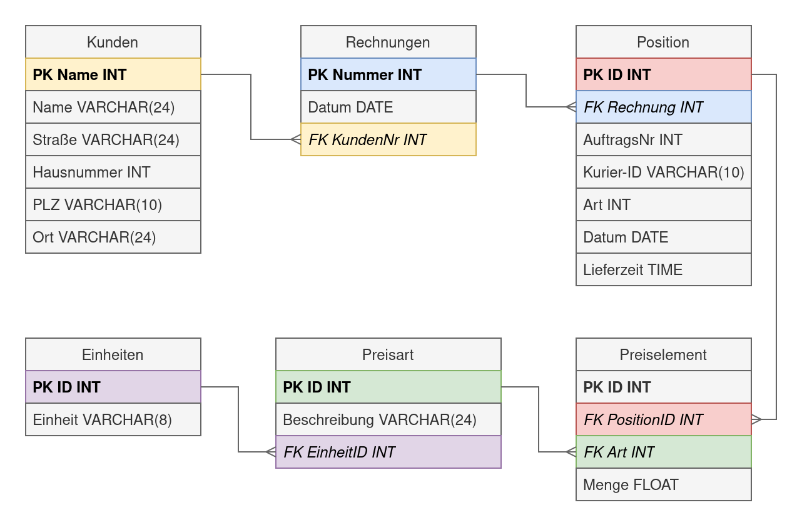Click the Rechnungen table title

click(388, 42)
